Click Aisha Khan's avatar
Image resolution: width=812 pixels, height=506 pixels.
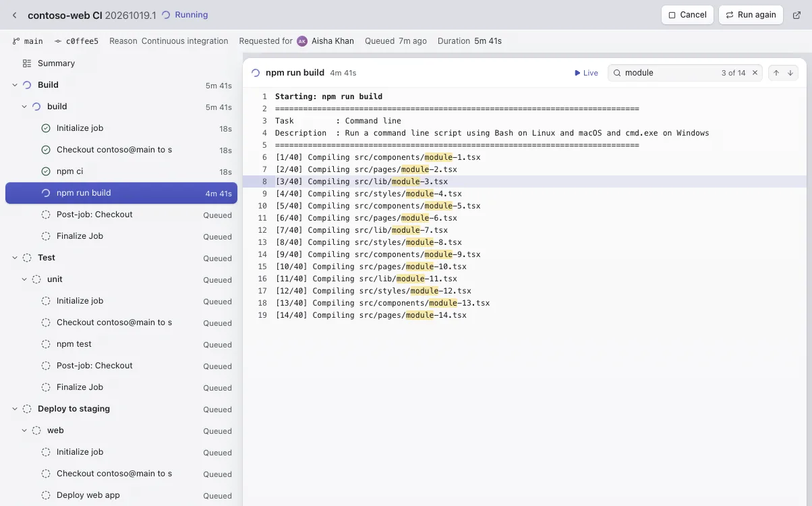(302, 41)
